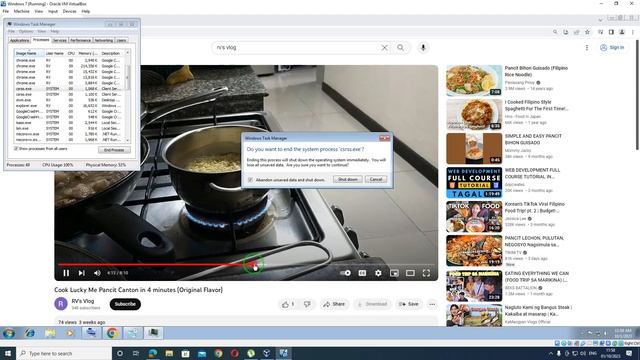640x360 pixels.
Task: Dislike the video
Action: (x=307, y=304)
